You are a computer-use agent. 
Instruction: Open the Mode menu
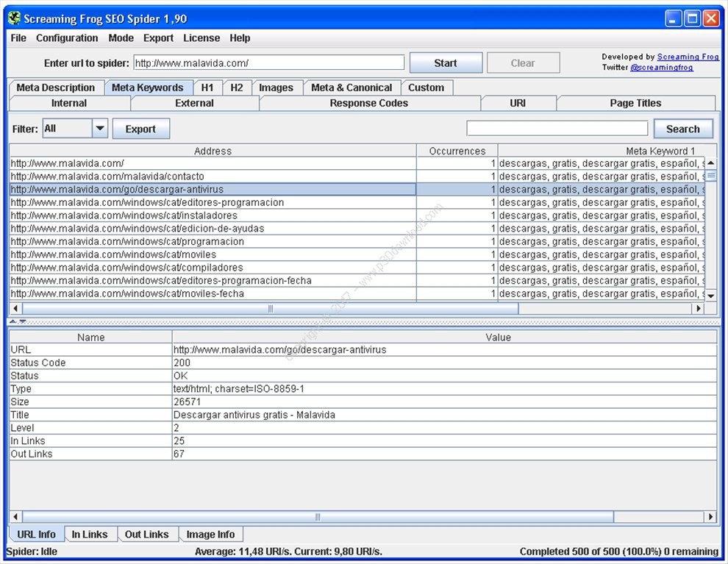pos(121,38)
